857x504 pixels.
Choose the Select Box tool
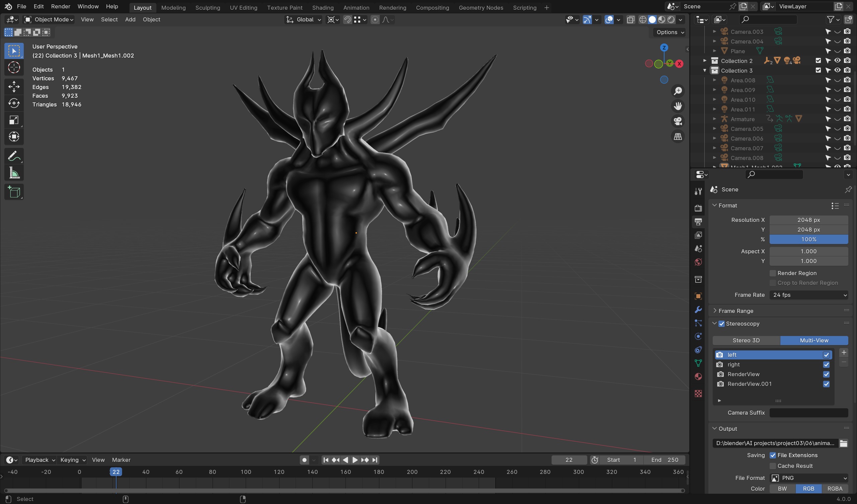[14, 51]
